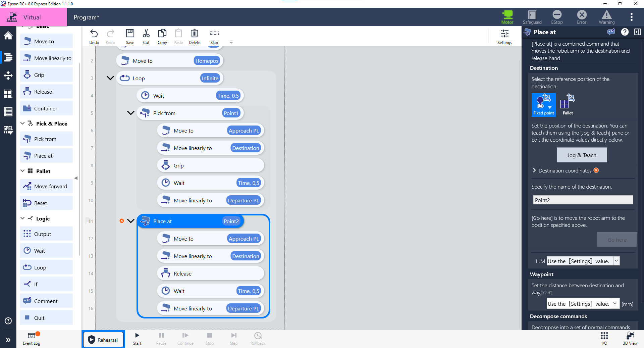Collapse the command palette with side arrow
The image size is (644, 348).
pos(76,178)
